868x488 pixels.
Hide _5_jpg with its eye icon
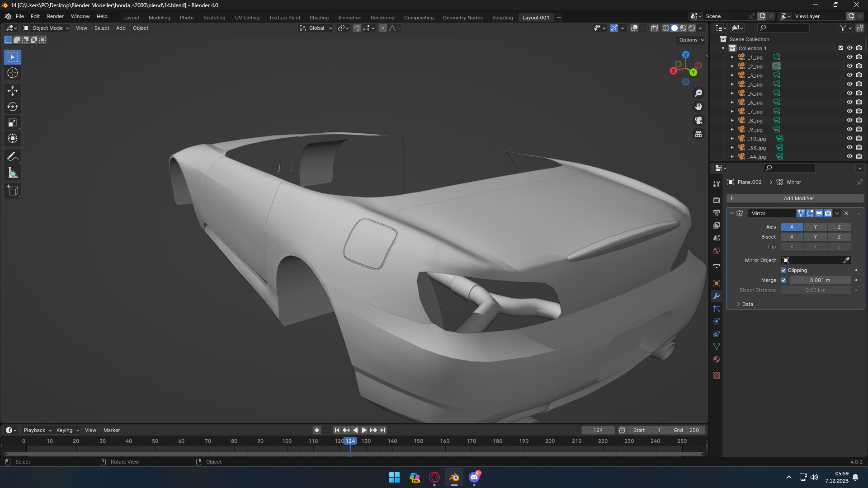click(x=849, y=94)
